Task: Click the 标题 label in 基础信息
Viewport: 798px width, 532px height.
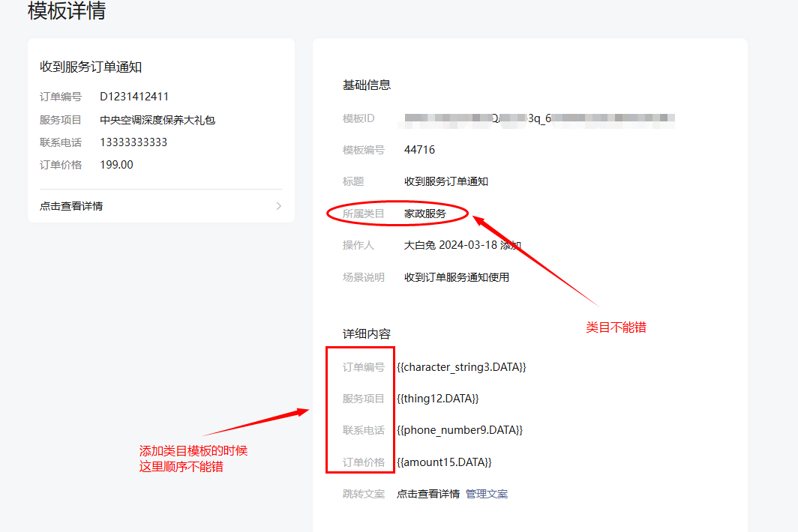Action: click(353, 181)
